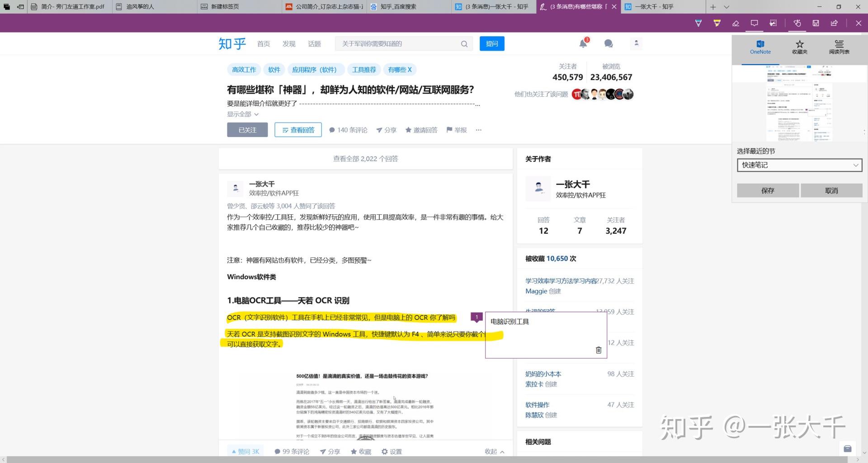Click 邀请回答 to invite answers
Viewport: 868px width, 463px height.
click(x=421, y=130)
